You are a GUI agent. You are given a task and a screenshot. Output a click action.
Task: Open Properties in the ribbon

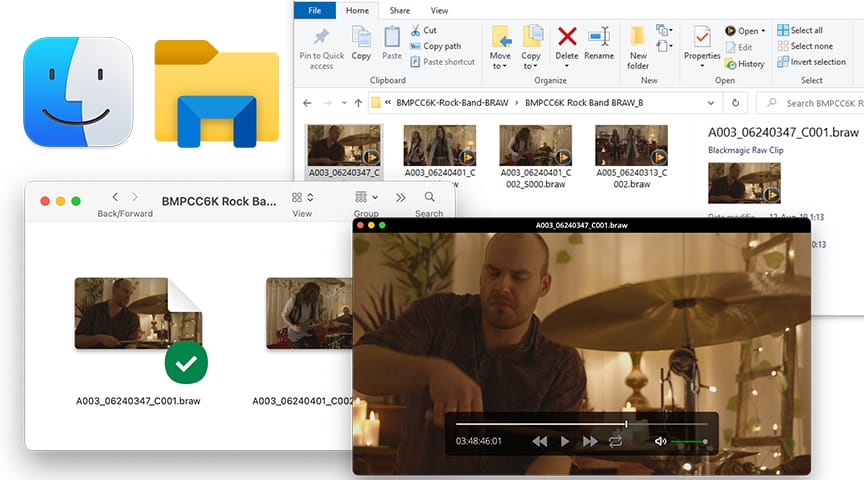702,40
